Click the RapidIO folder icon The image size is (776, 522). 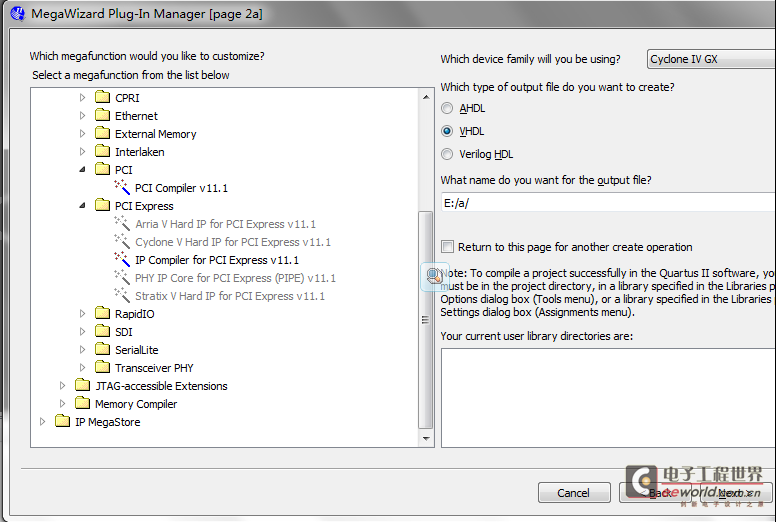click(x=102, y=313)
